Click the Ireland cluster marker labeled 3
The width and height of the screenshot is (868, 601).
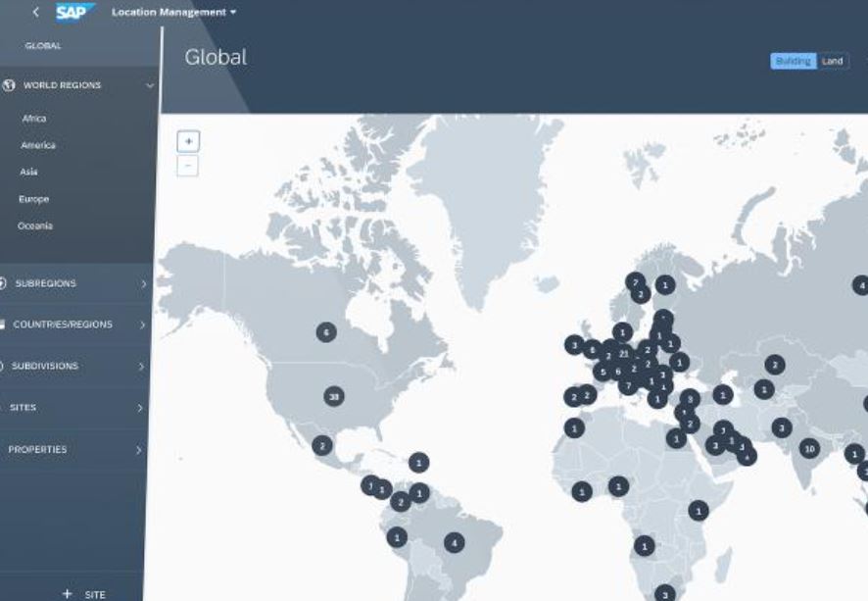[x=575, y=345]
